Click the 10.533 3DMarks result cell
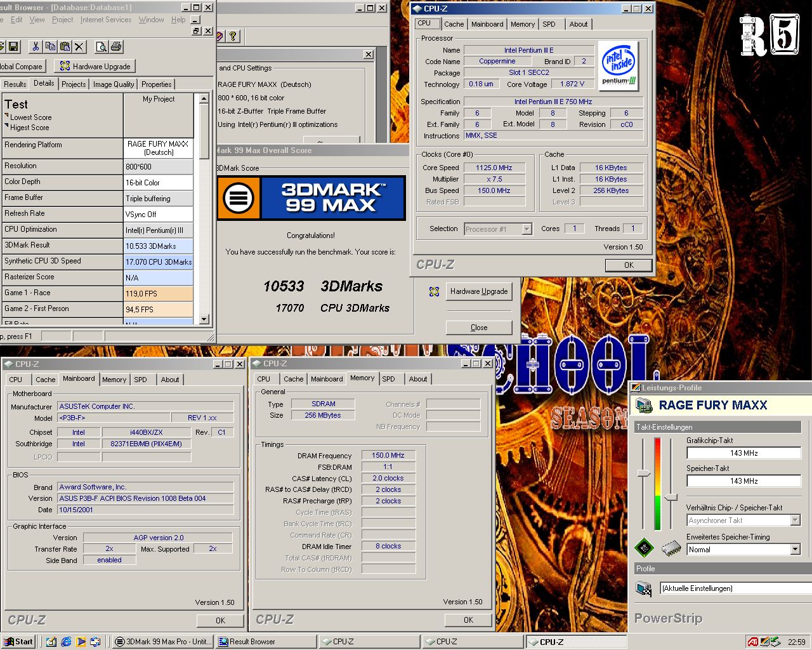812x650 pixels. pos(159,246)
